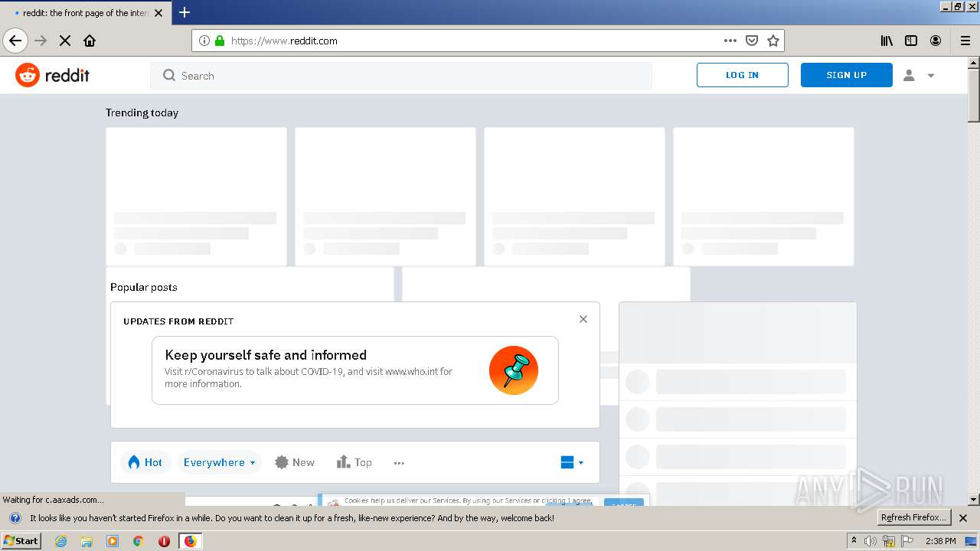Screen dimensions: 980x551
Task: Open volume control in system tray
Action: (x=871, y=541)
